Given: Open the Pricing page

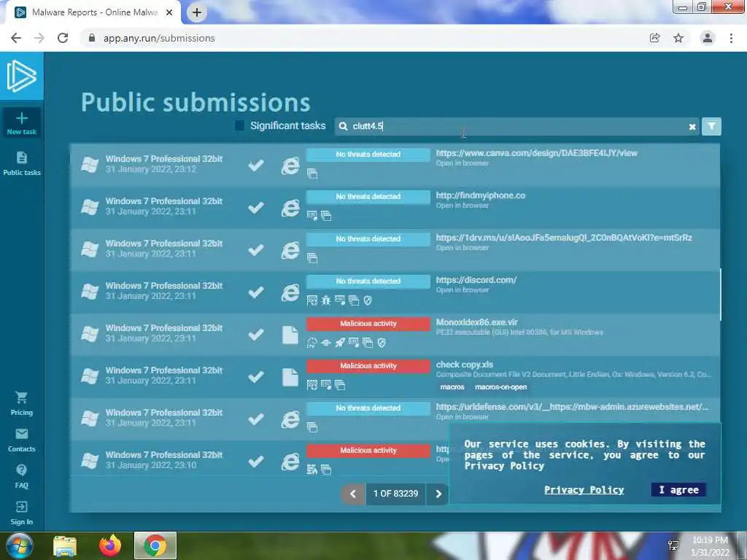Looking at the screenshot, I should tap(21, 403).
